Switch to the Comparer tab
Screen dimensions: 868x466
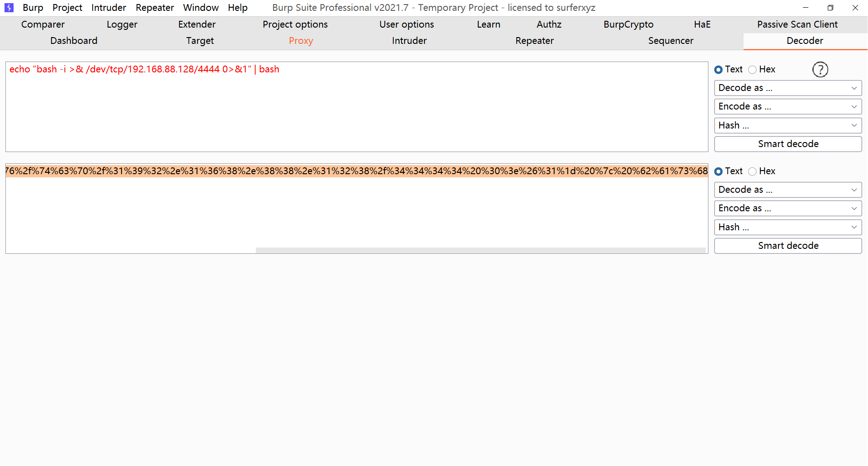pos(43,24)
